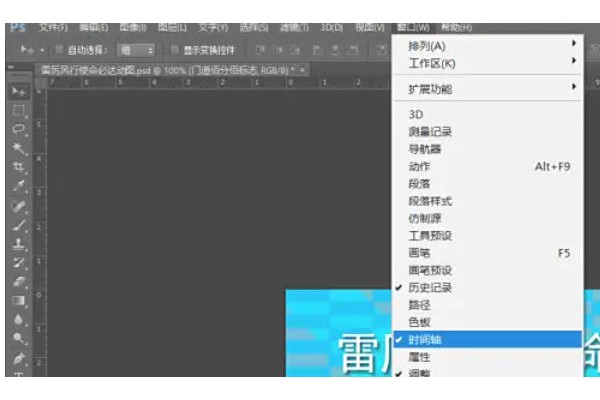Select the History Brush tool

click(18, 263)
